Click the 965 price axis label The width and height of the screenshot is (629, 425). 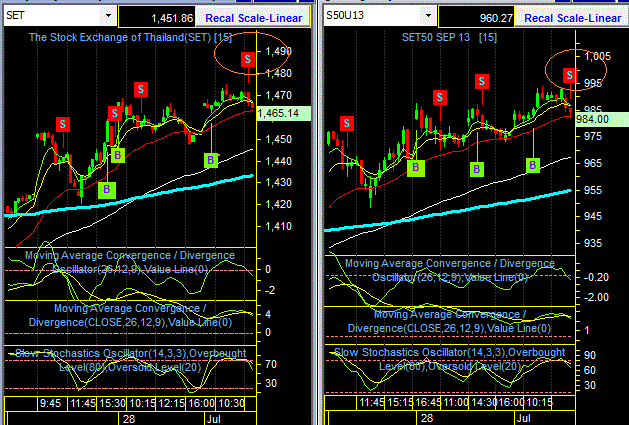tap(593, 163)
